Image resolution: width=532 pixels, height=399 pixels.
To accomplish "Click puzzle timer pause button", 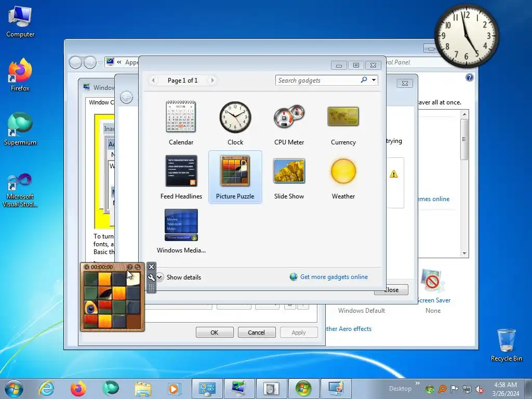I will (x=87, y=267).
